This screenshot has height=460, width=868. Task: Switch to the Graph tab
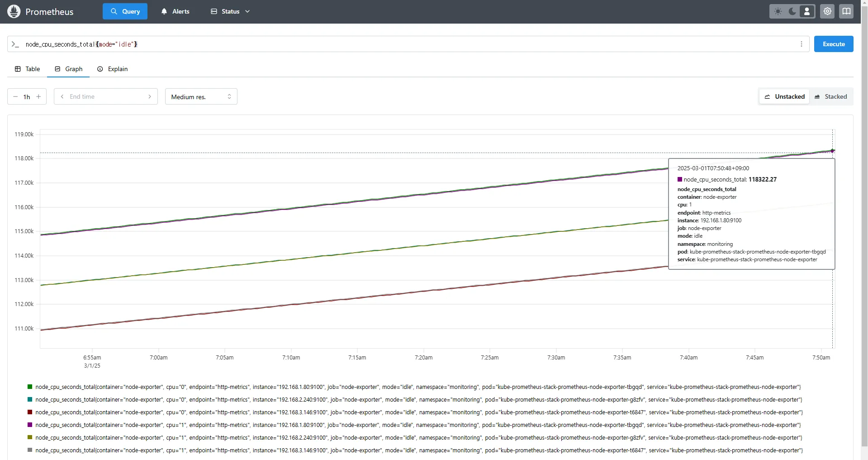point(68,69)
